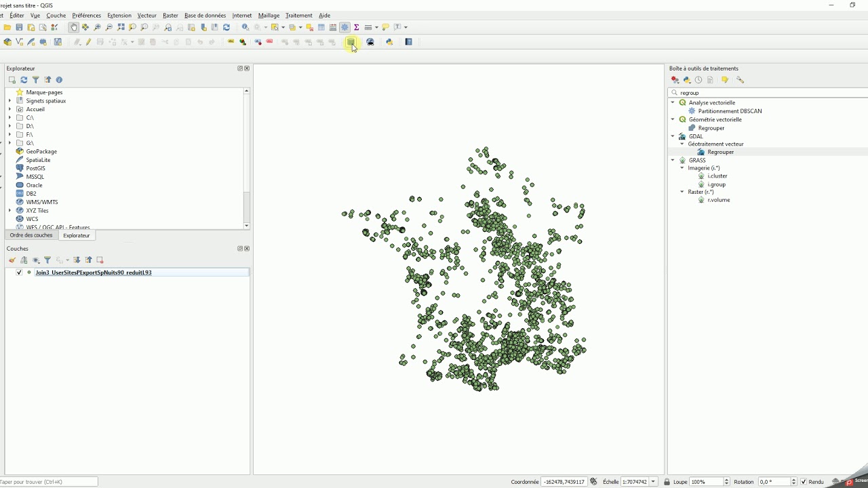Collapse the Analyse vectorielle group
868x488 pixels.
point(673,103)
